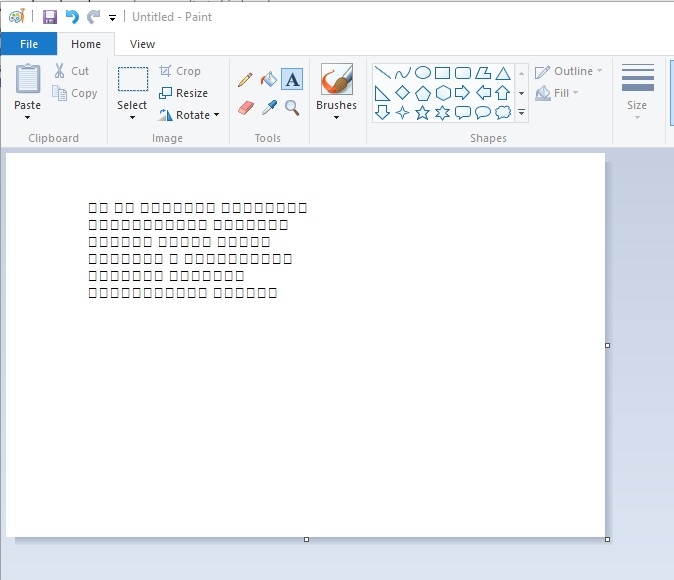This screenshot has width=674, height=580.
Task: Pick the Polygon shape
Action: tap(483, 73)
